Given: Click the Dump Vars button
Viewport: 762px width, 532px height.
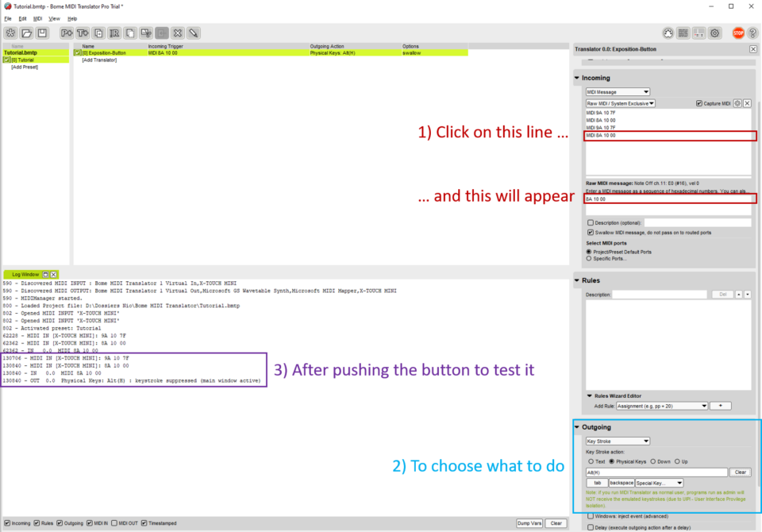Looking at the screenshot, I should point(529,523).
